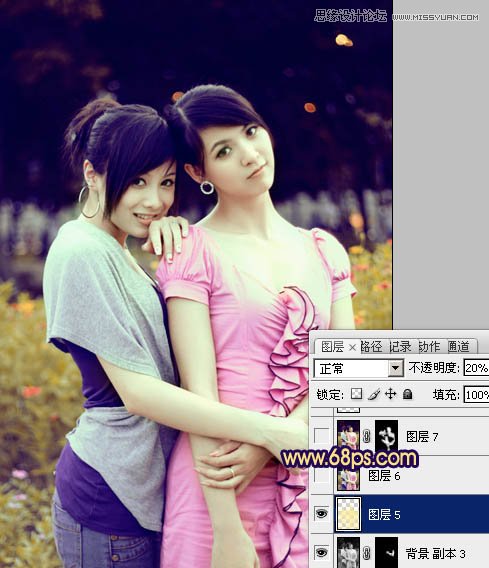Image resolution: width=489 pixels, height=568 pixels.
Task: Click the 填充 100% field
Action: point(476,395)
